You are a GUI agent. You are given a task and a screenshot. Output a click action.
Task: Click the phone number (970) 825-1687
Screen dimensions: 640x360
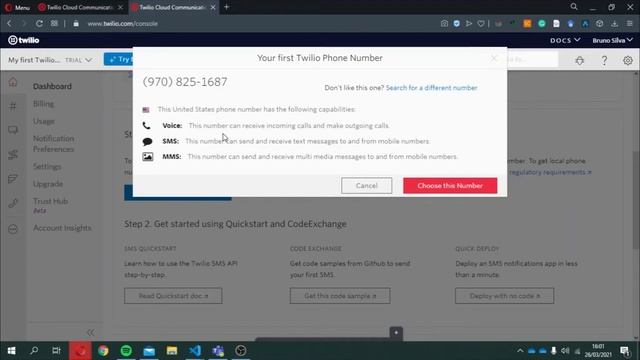pyautogui.click(x=185, y=82)
